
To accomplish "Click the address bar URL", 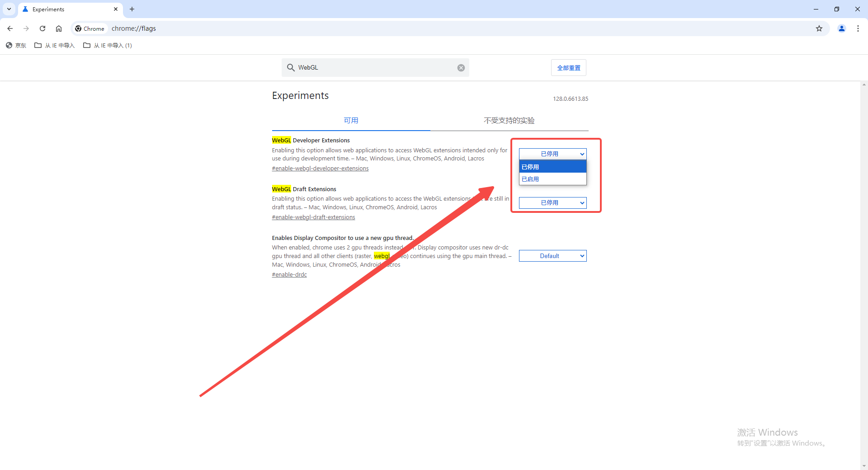I will (x=134, y=28).
